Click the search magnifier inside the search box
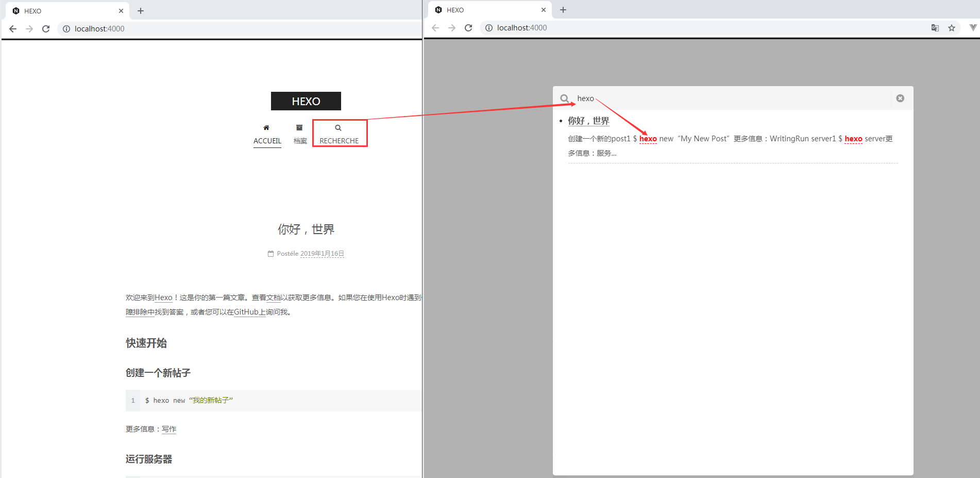Screen dimensions: 980x478 565,98
